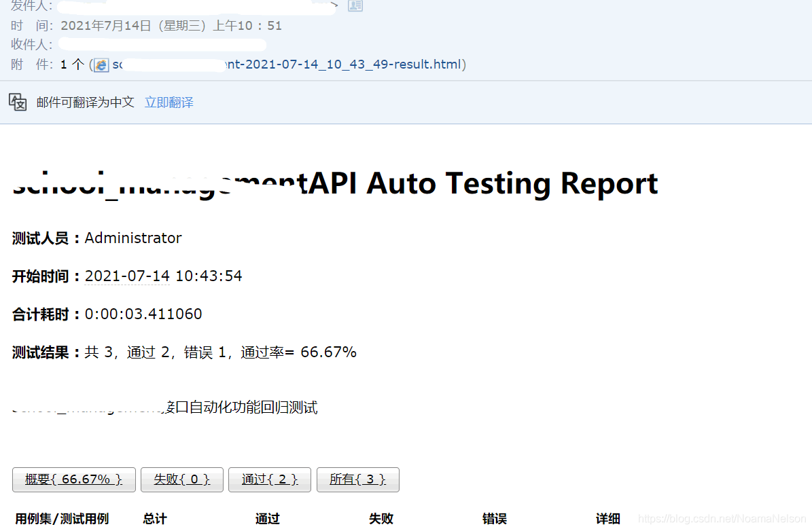
Task: Select the 失败{ 0 } button
Action: tap(182, 479)
